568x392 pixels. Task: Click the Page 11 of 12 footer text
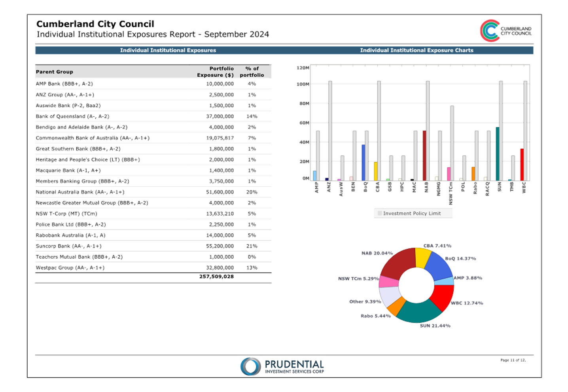pos(513,360)
